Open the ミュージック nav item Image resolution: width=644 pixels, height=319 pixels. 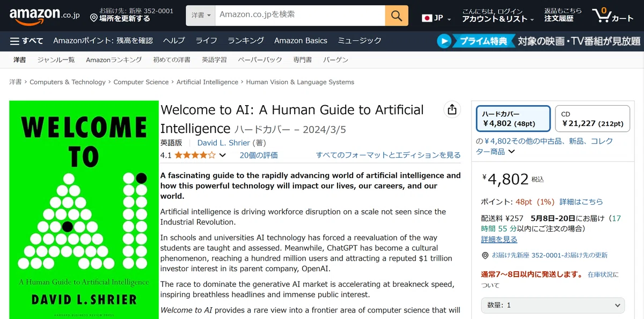pyautogui.click(x=360, y=41)
